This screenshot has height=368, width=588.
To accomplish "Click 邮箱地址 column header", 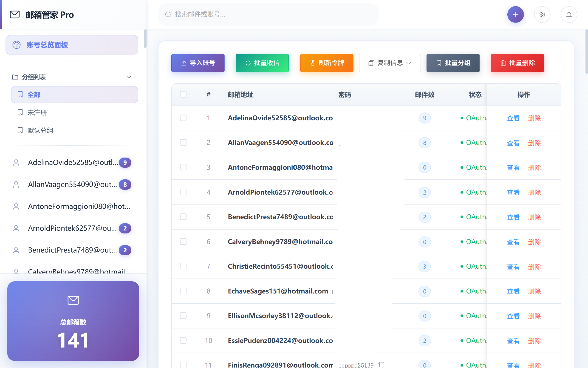I will point(240,95).
